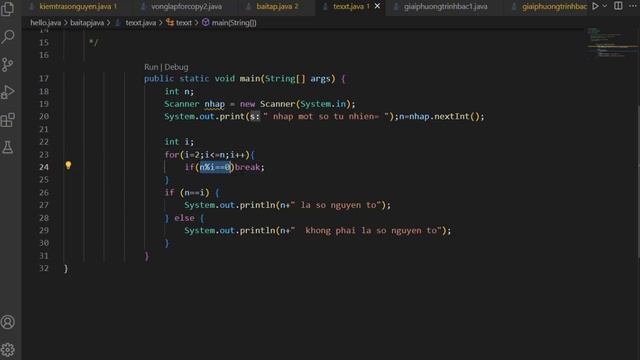The image size is (640, 360).
Task: Click the selected 'n%i==0' expression
Action: point(215,167)
